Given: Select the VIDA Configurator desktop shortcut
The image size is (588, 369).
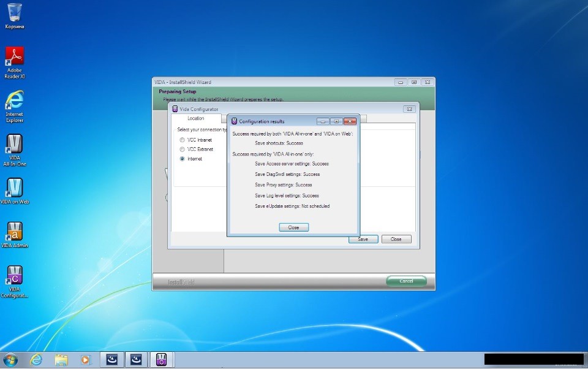Looking at the screenshot, I should click(x=15, y=281).
